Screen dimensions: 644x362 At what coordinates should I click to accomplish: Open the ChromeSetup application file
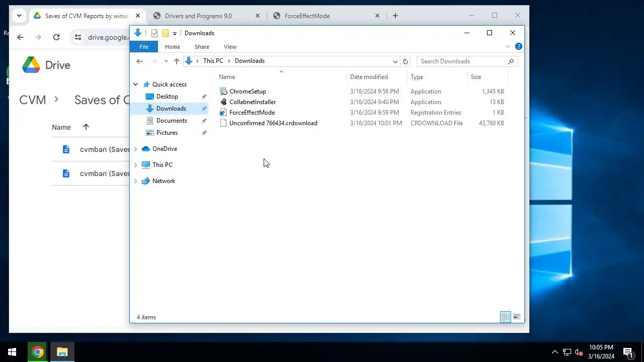pyautogui.click(x=248, y=92)
